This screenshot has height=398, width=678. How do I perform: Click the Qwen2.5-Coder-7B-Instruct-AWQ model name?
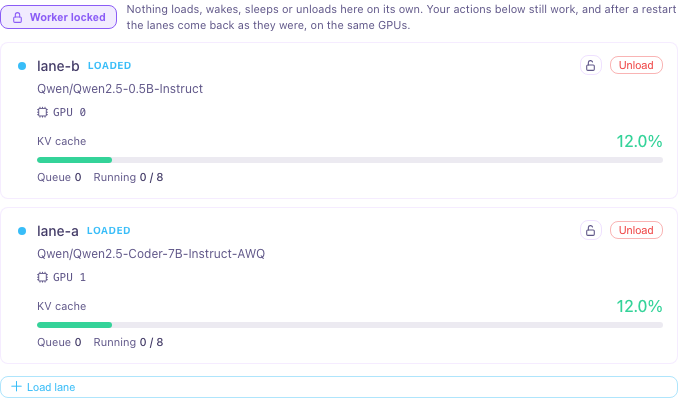click(x=151, y=254)
